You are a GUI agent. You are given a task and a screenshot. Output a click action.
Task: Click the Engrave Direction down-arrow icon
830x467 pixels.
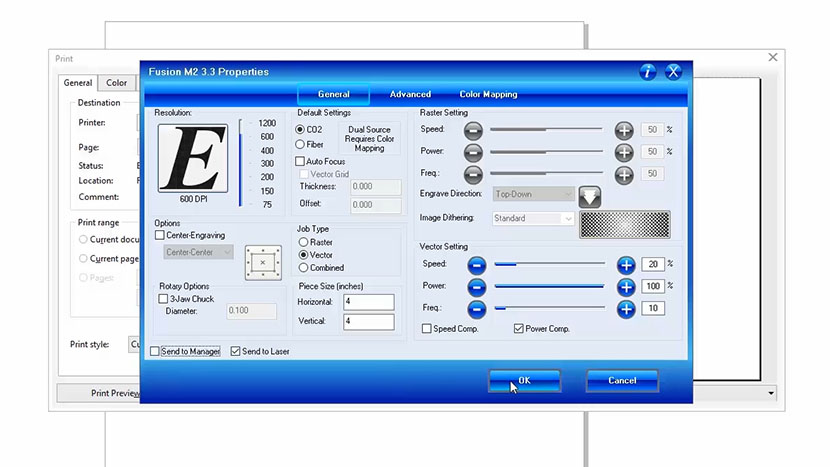[590, 195]
